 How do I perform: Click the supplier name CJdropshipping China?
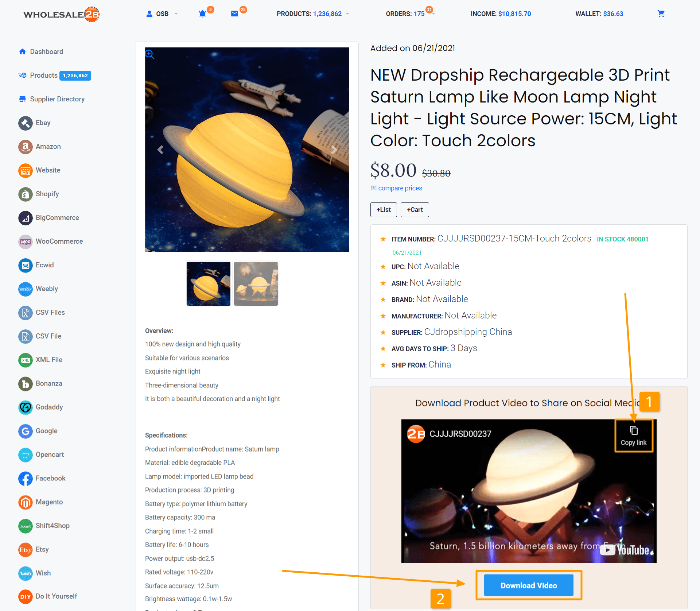click(468, 332)
